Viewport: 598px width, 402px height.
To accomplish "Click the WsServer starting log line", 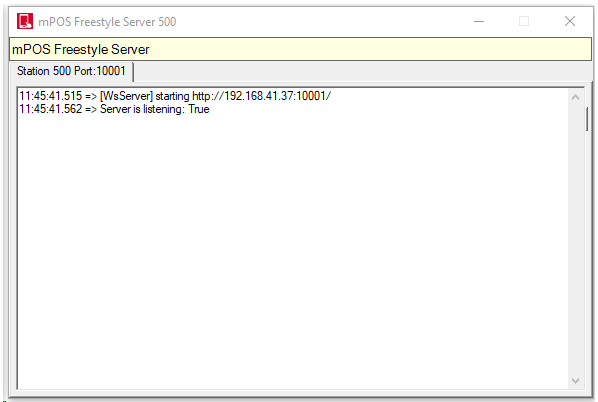I will coord(175,96).
